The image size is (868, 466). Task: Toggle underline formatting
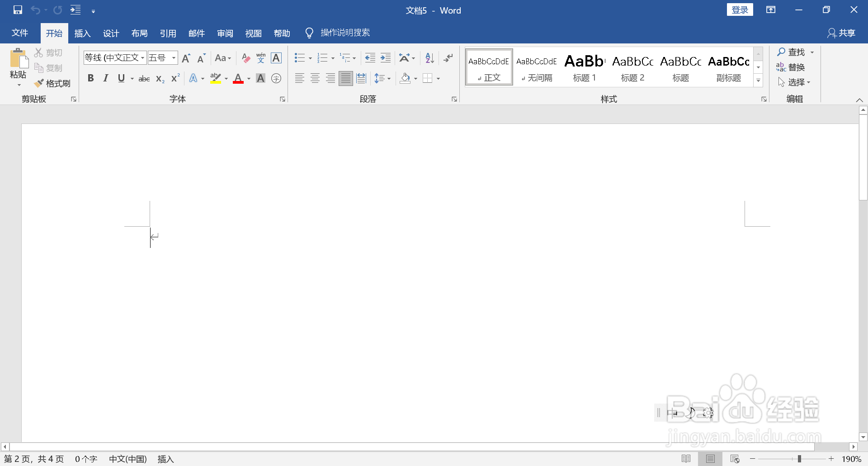(121, 78)
